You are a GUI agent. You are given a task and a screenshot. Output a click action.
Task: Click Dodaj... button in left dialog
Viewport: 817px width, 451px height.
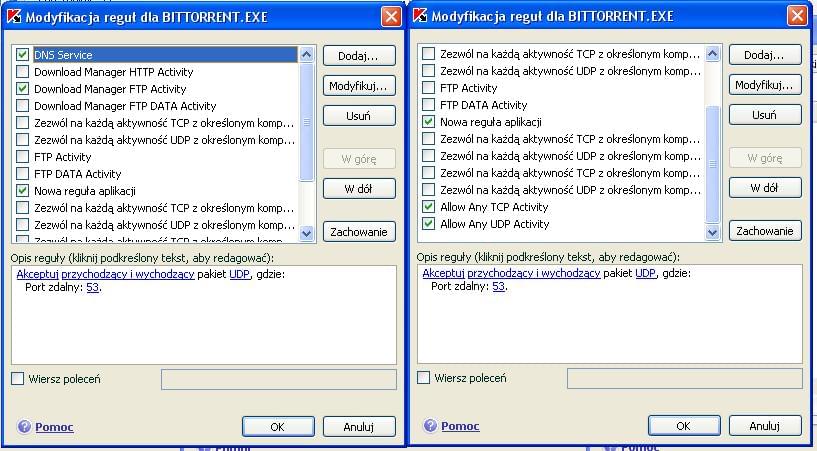coord(359,56)
